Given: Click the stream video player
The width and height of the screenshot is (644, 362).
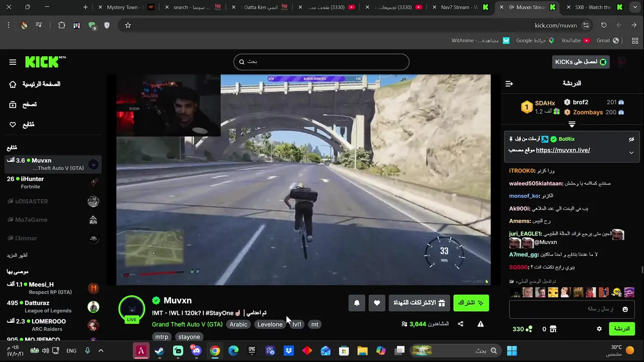Looking at the screenshot, I should tap(303, 179).
